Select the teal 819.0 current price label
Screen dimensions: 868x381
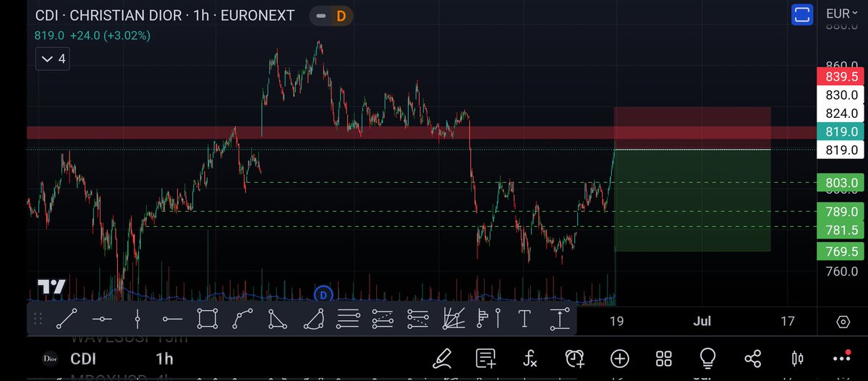coord(841,132)
